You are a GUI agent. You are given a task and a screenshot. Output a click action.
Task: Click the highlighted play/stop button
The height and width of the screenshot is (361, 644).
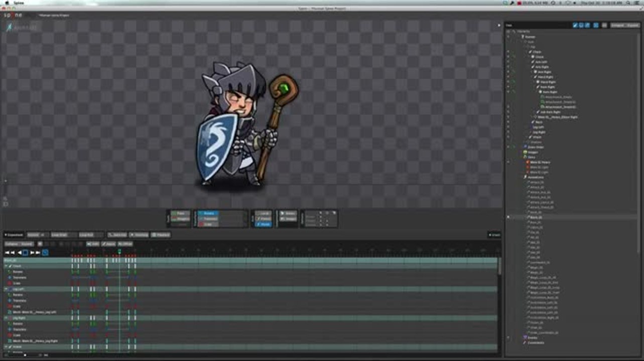25,253
